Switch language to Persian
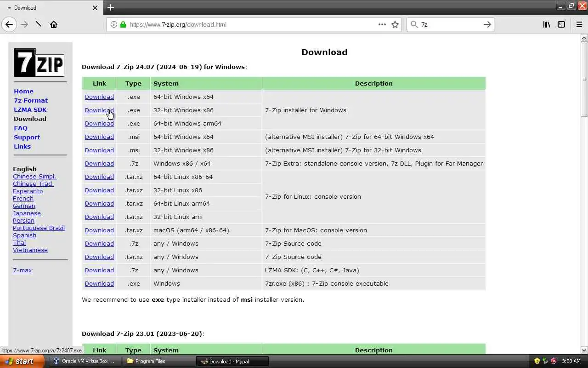 tap(23, 220)
